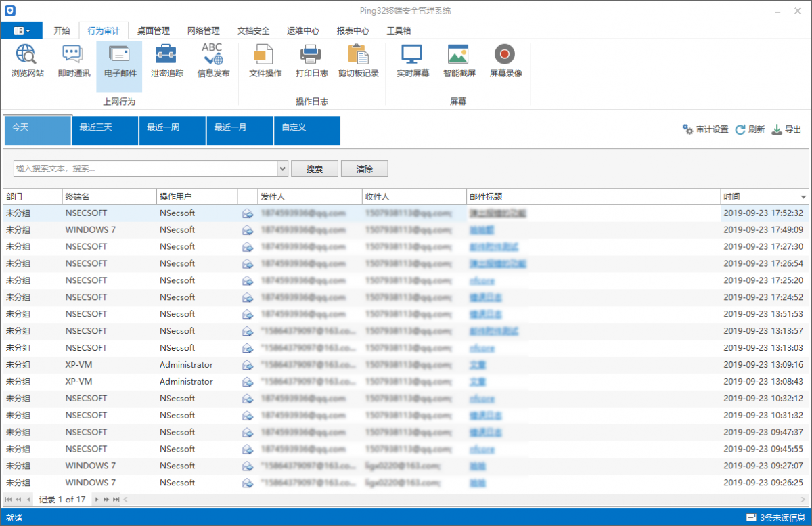The width and height of the screenshot is (812, 526).
Task: Go to the previous record in pager
Action: [28, 500]
